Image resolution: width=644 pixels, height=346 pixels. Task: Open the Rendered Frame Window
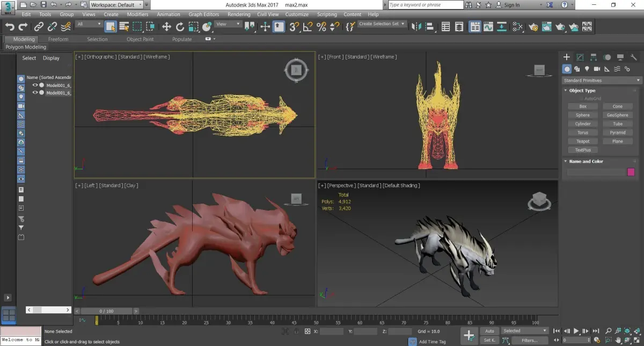coord(547,26)
